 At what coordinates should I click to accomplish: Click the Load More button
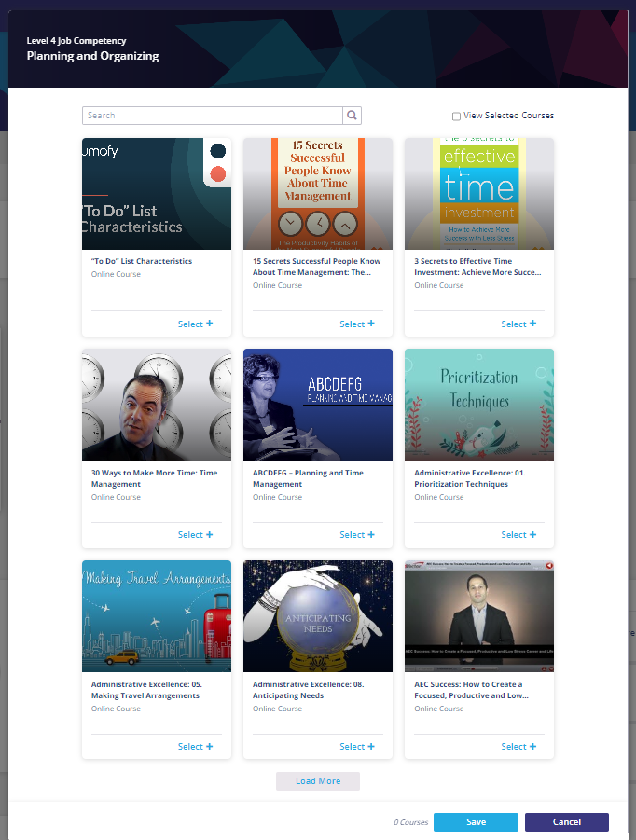(318, 781)
